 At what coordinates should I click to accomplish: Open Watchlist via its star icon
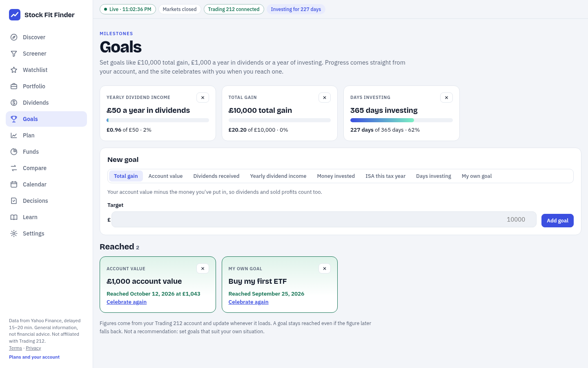(14, 70)
